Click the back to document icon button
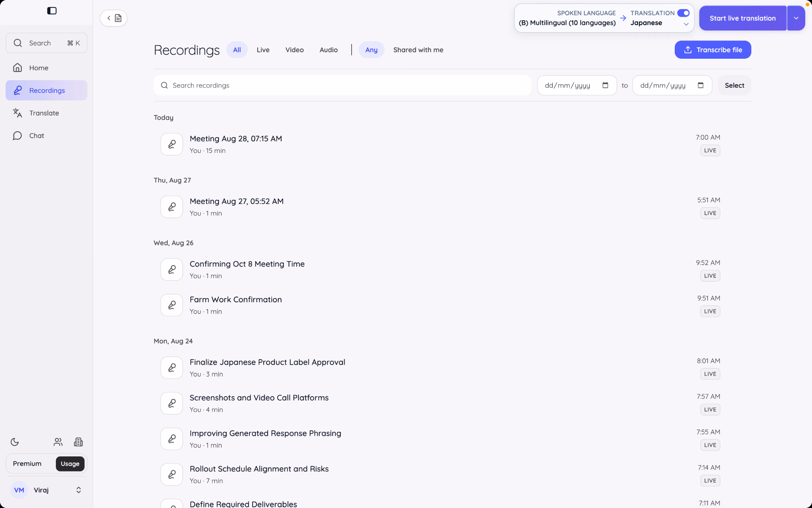812x508 pixels. pyautogui.click(x=113, y=18)
